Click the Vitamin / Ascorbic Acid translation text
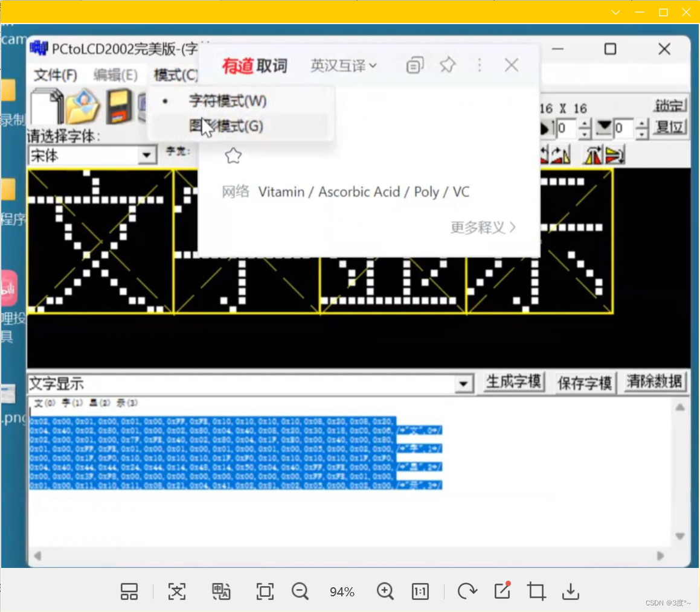This screenshot has width=700, height=612. pos(364,192)
